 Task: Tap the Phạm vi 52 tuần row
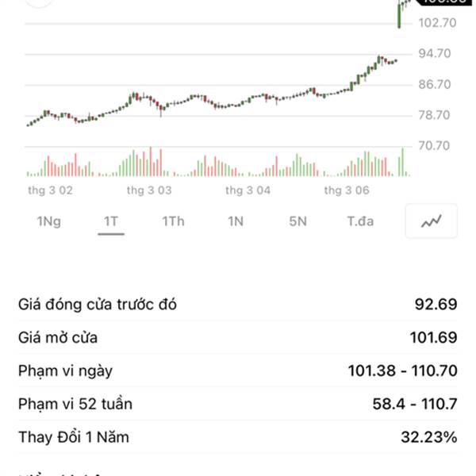coord(238,404)
